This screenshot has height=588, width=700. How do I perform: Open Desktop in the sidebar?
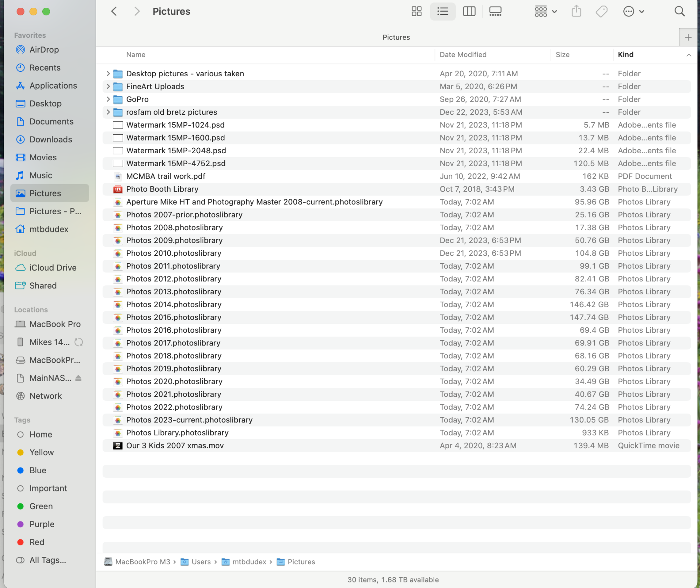[45, 104]
